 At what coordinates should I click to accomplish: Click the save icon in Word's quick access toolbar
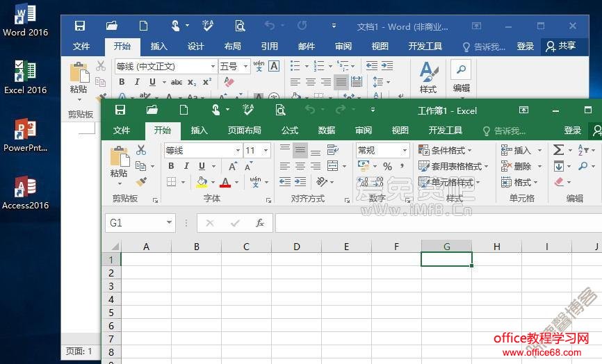[80, 26]
